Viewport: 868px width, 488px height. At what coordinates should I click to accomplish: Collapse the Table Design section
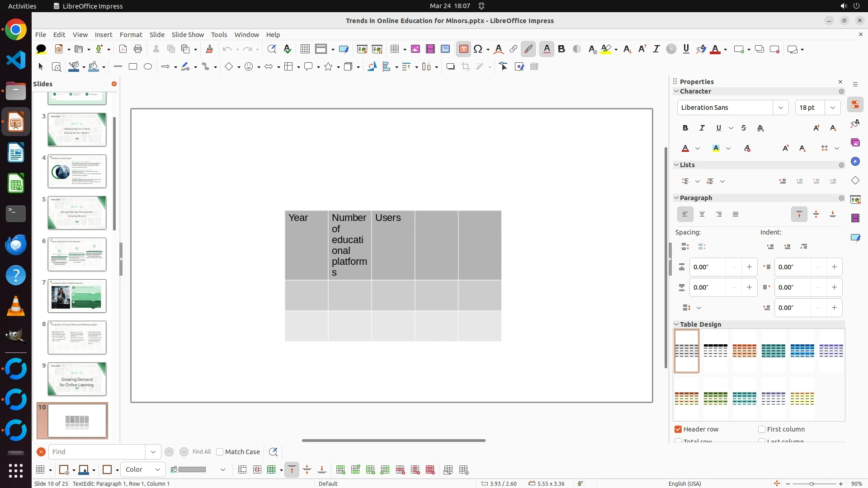(x=677, y=324)
